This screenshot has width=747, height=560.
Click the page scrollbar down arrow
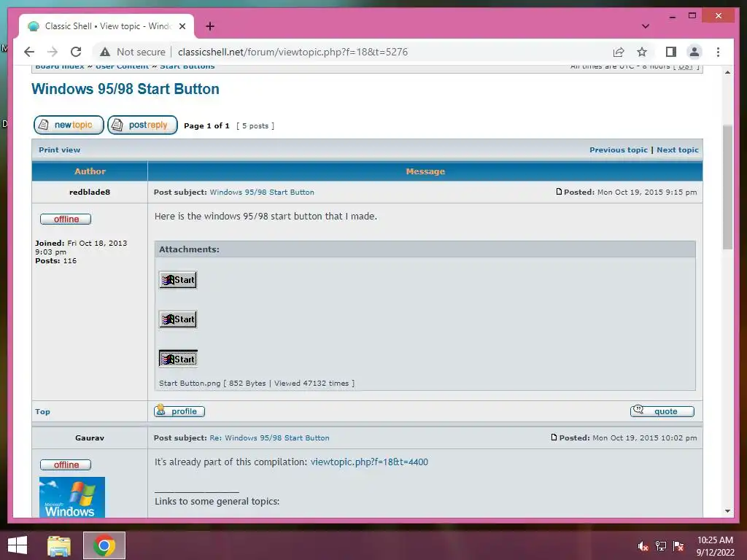(x=727, y=511)
